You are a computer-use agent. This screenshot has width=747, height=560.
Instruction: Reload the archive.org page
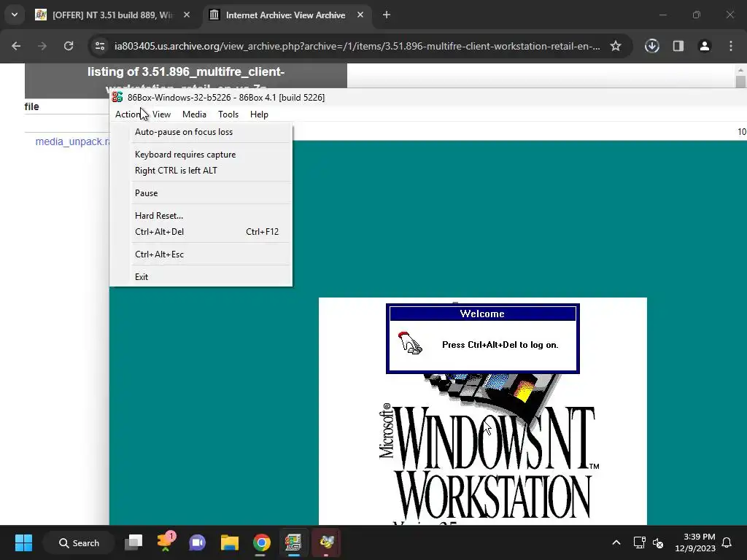(x=69, y=46)
